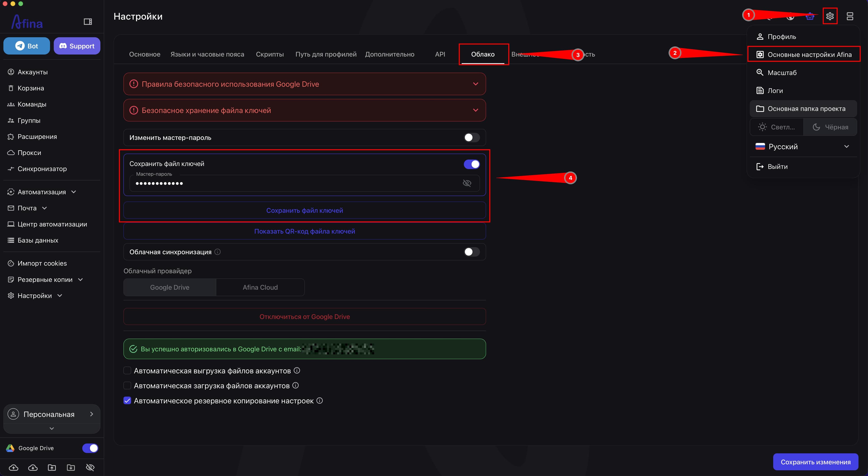Click info icon beside Автоматическая выгрузка файлов аккаунтов
Image resolution: width=868 pixels, height=476 pixels.
tap(297, 370)
